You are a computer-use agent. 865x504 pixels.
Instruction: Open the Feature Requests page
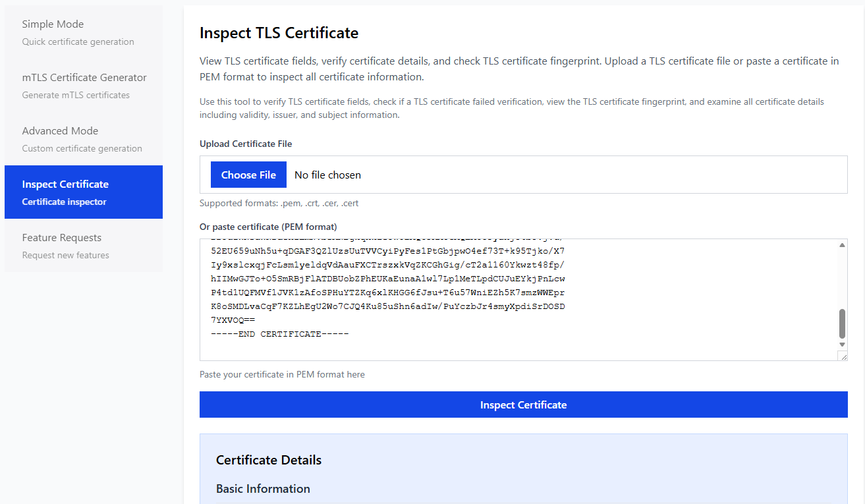coord(62,237)
